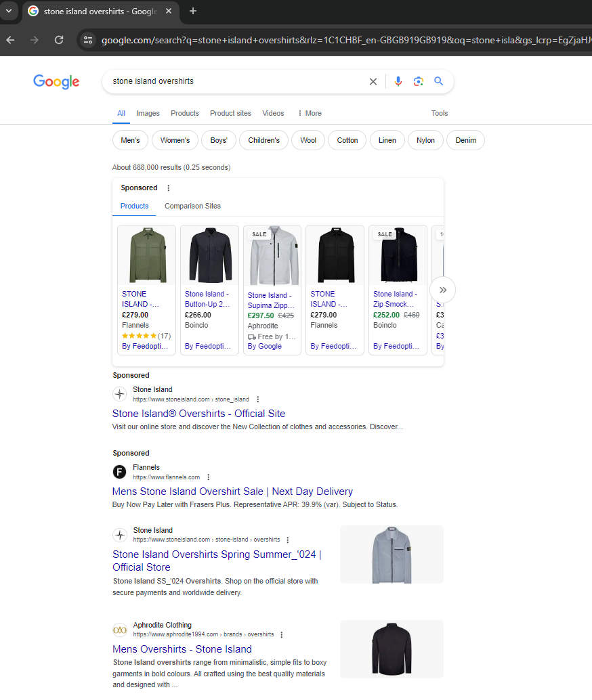The image size is (592, 700).
Task: Open a new browser tab with plus icon
Action: click(193, 11)
